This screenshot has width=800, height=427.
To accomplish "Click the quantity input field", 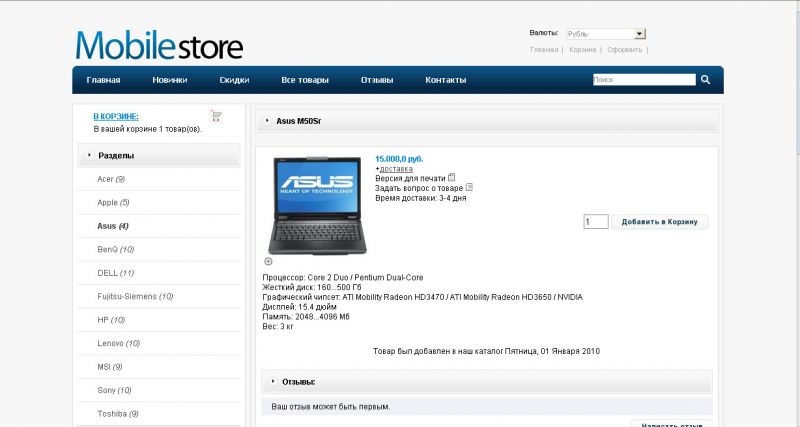I will (596, 221).
